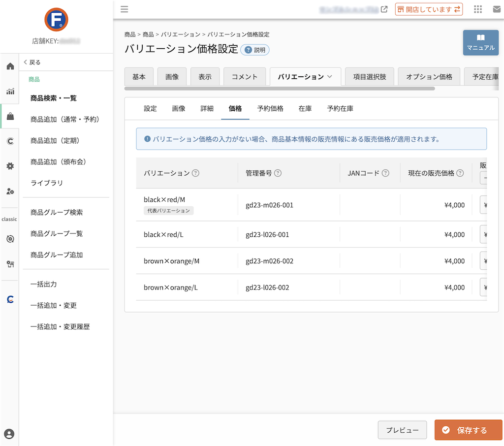Screen dimensions: 504x446
Task: Click help icon next to バリエーション header
Action: [195, 173]
